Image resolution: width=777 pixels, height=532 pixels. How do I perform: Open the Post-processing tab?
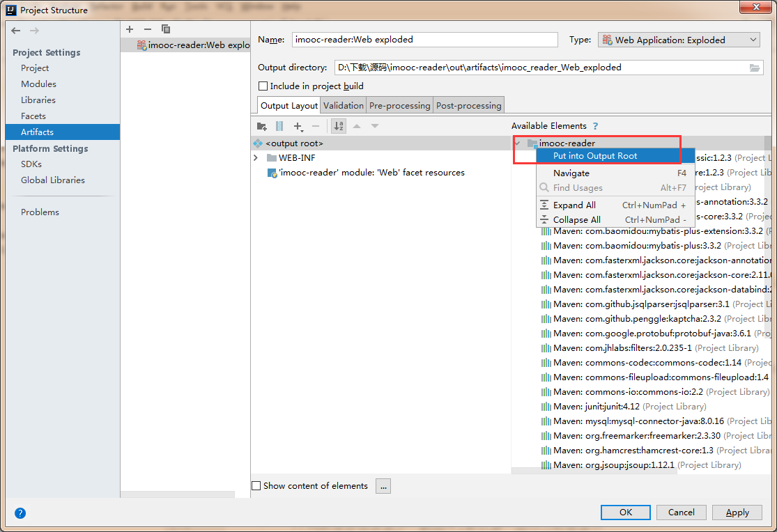pyautogui.click(x=469, y=106)
